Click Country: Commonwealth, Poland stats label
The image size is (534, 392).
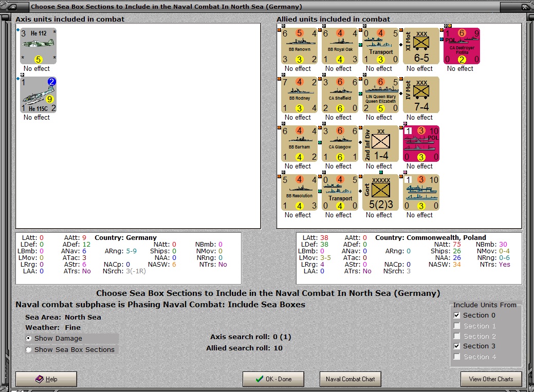click(x=431, y=237)
